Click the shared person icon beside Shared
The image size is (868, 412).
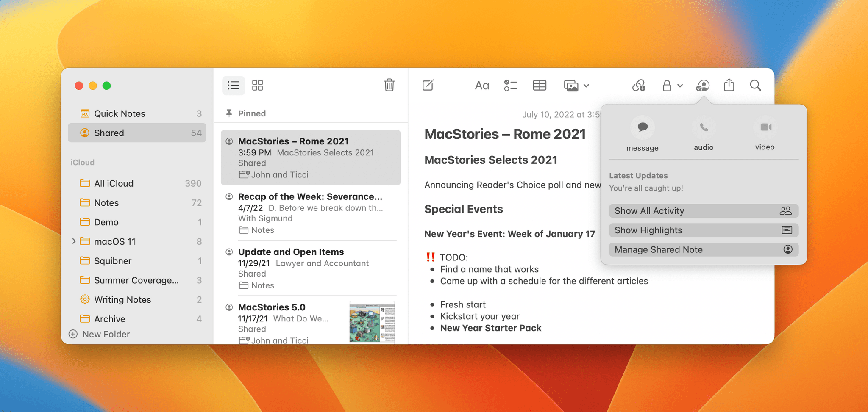(x=85, y=133)
